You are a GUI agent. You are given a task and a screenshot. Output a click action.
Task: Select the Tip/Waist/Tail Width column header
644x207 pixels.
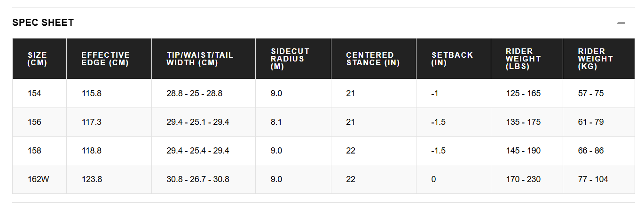pos(200,59)
